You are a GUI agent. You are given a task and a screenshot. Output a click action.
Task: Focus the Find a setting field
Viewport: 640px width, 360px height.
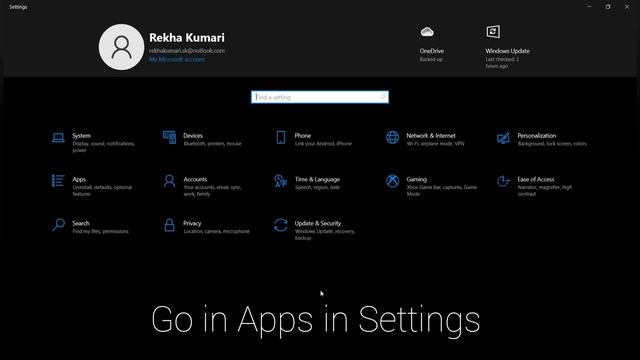[320, 97]
